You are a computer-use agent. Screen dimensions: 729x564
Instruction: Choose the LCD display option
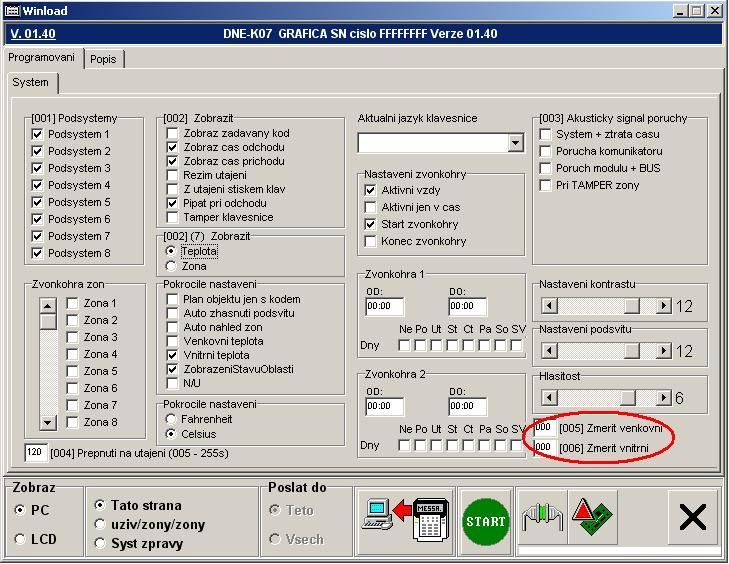[x=21, y=540]
